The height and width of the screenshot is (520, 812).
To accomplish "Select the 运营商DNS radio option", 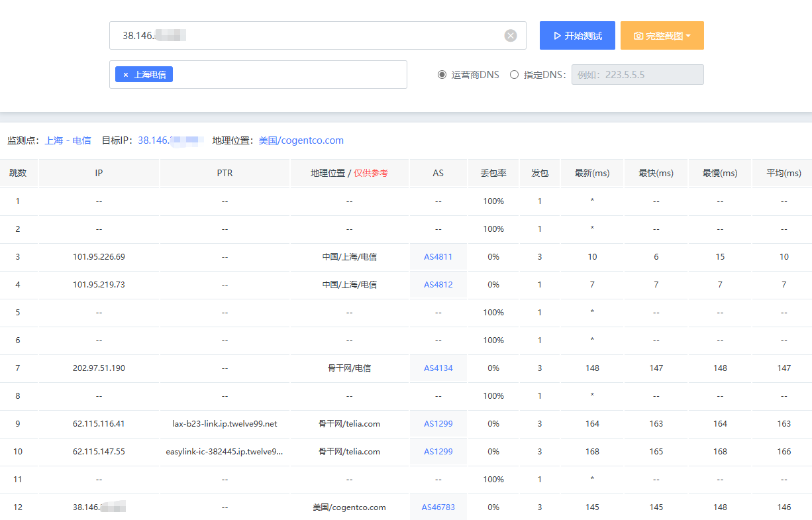I will pyautogui.click(x=442, y=75).
